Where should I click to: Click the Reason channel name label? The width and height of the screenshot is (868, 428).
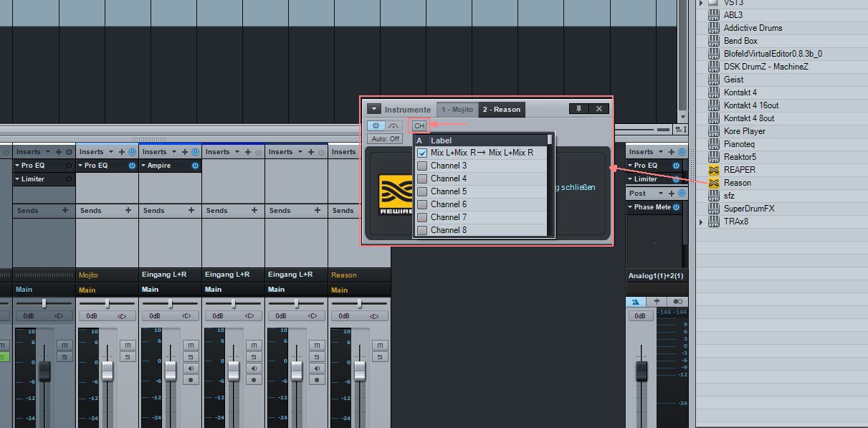[343, 275]
